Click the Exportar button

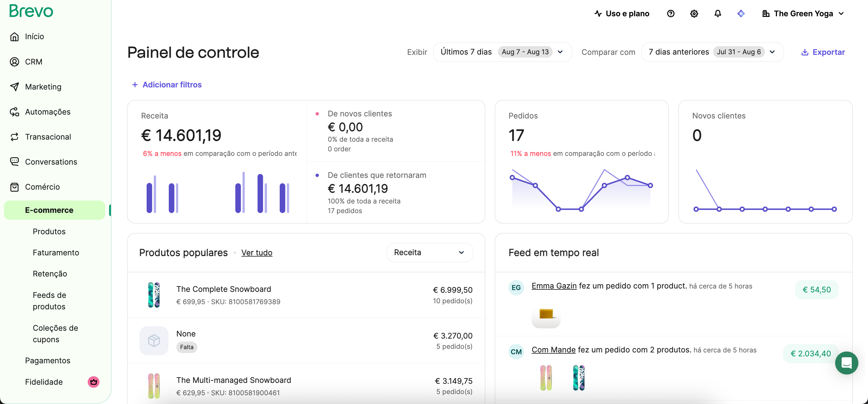click(823, 52)
